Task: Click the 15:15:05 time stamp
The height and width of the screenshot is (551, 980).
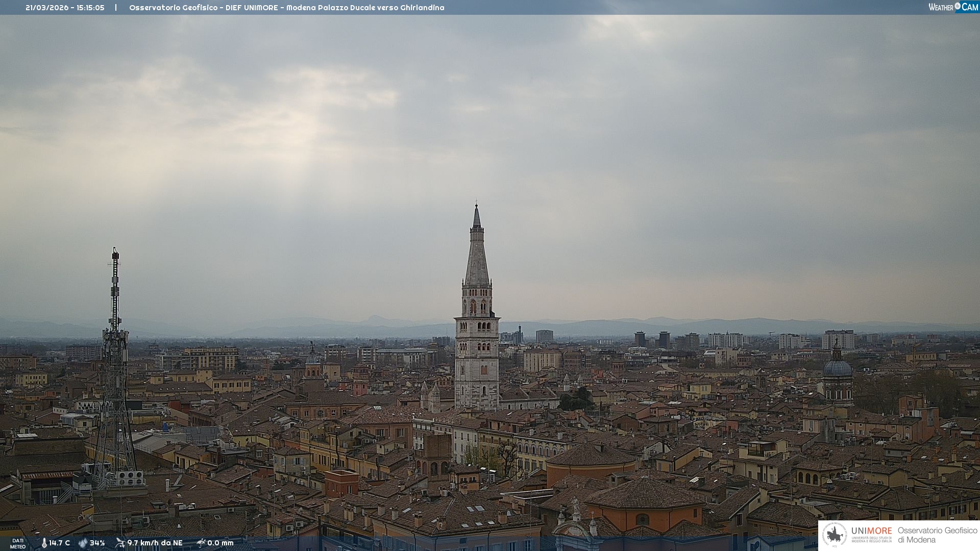Action: 91,8
